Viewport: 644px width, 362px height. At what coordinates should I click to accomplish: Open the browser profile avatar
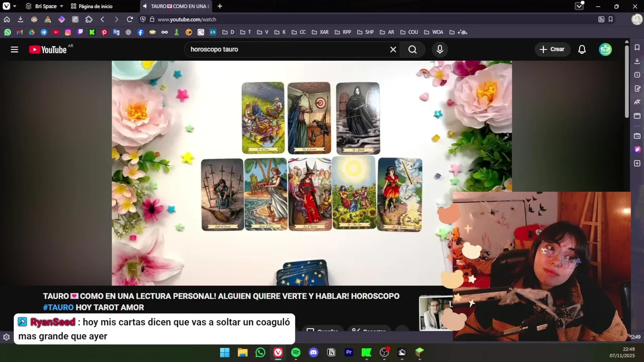[x=636, y=19]
